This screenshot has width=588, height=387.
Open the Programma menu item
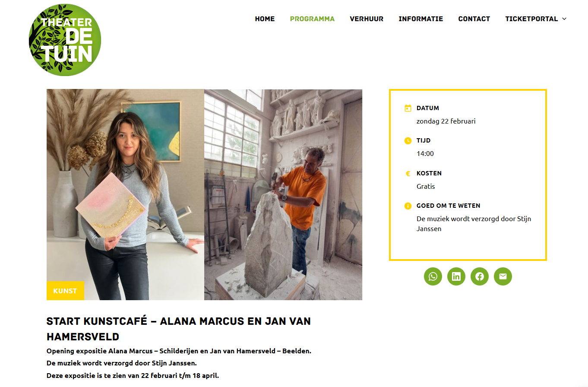coord(312,19)
